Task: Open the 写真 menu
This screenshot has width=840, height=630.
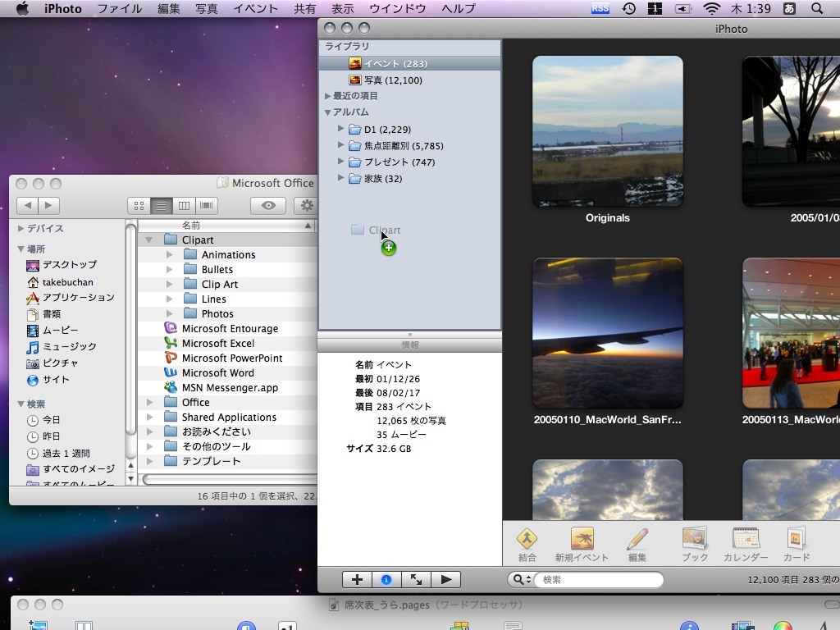Action: pos(206,8)
